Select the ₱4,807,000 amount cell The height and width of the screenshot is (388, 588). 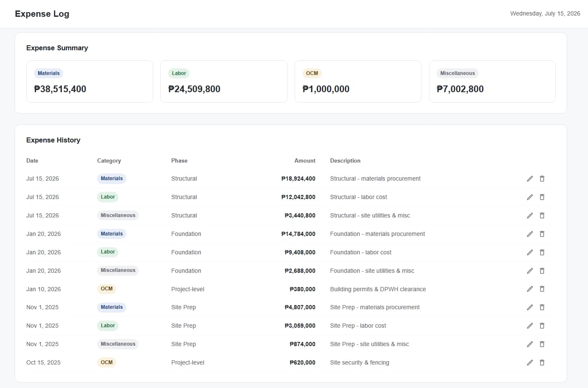click(300, 307)
